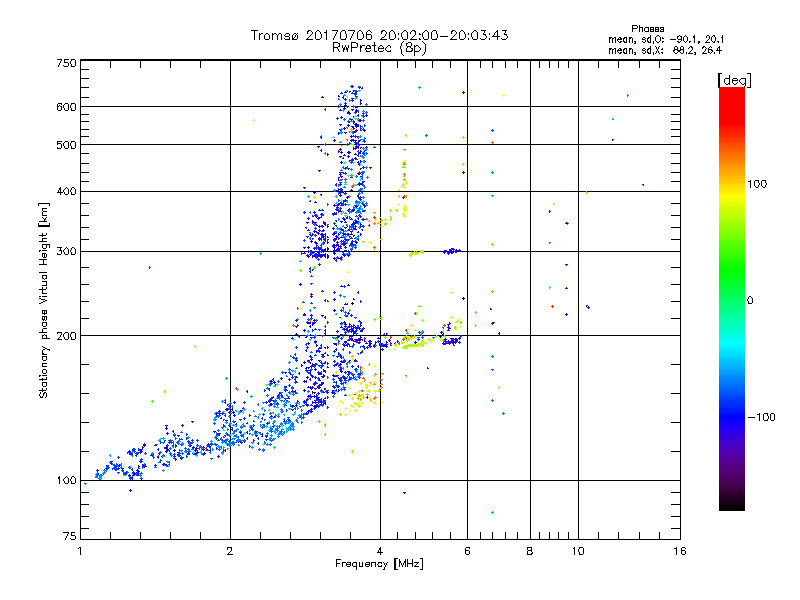
Task: Click the 'RwPretec (8p)' subtitle
Action: click(x=380, y=48)
